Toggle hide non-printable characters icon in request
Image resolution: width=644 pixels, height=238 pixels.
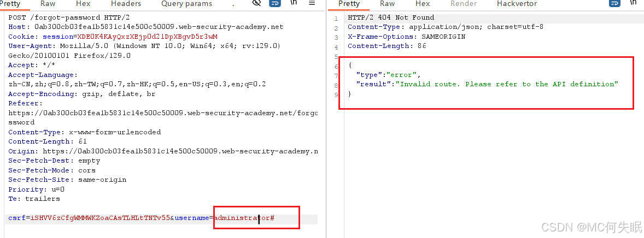pyautogui.click(x=257, y=3)
